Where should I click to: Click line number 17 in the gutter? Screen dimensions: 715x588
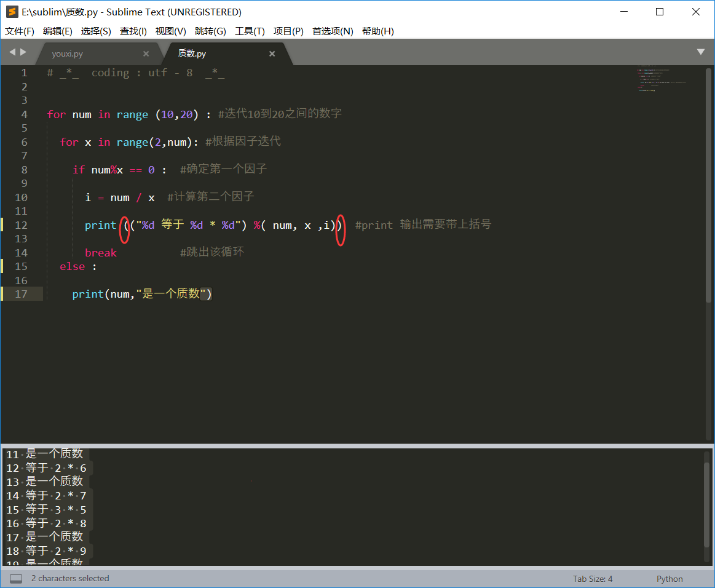(21, 293)
